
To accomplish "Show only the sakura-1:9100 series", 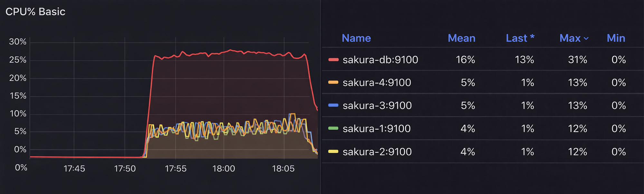I will (376, 128).
